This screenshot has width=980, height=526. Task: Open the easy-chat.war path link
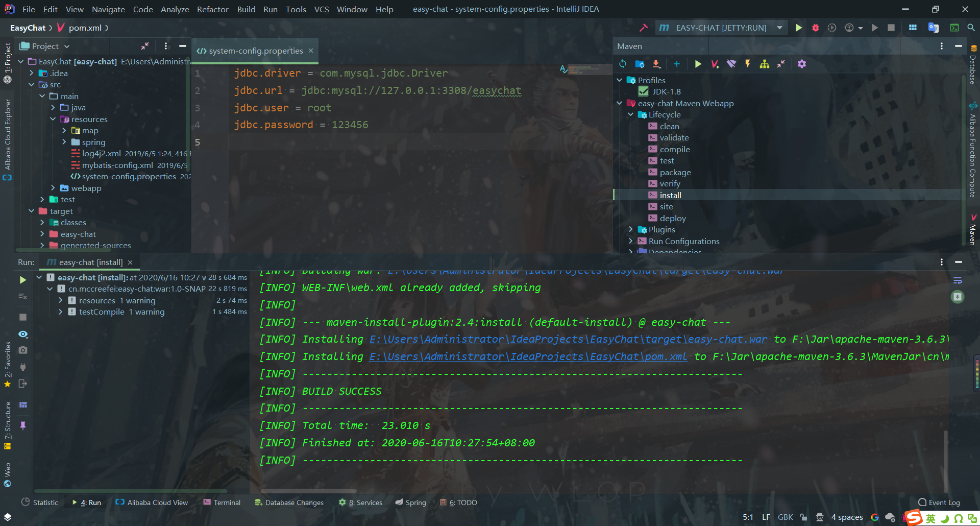pos(568,339)
